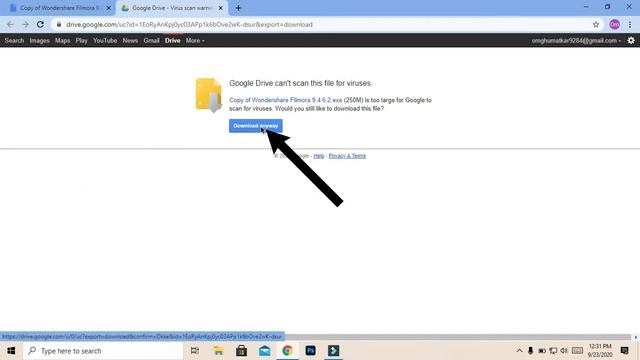Click the taskbar search box
This screenshot has width=640, height=360.
[x=103, y=351]
